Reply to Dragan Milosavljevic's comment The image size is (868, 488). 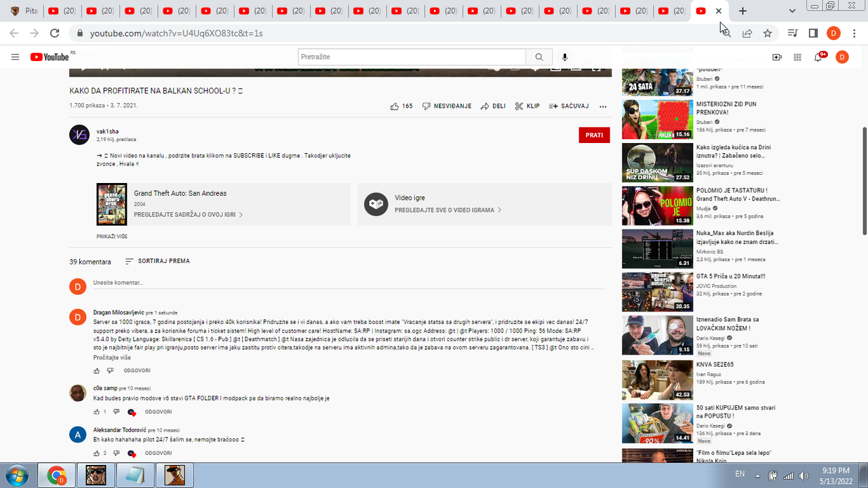pyautogui.click(x=137, y=371)
